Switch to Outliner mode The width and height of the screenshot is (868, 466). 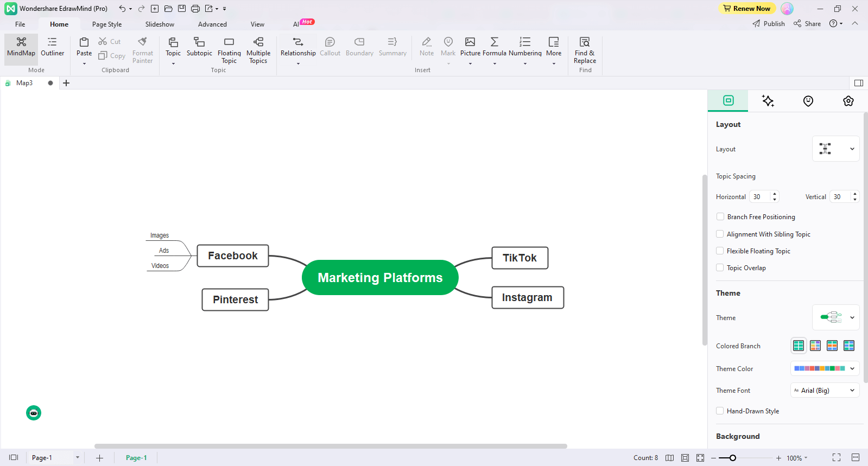tap(52, 47)
